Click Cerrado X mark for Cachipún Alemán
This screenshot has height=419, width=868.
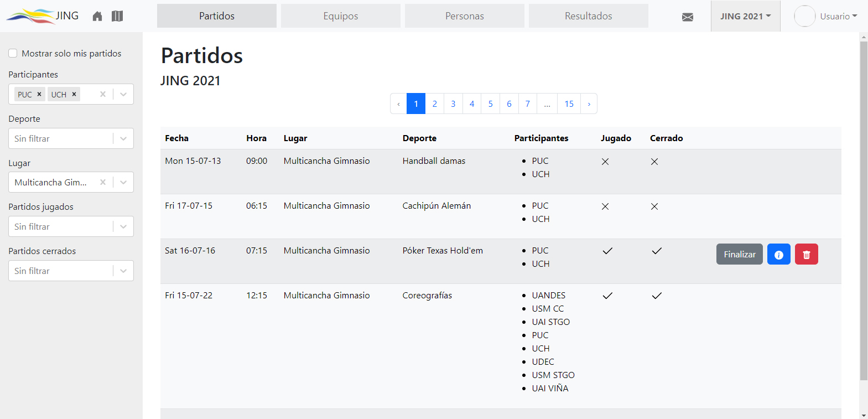pyautogui.click(x=654, y=206)
